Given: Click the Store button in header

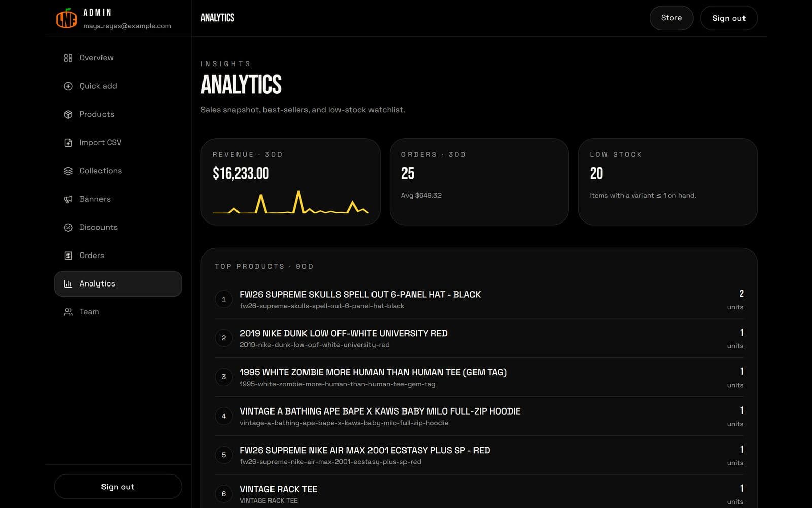Looking at the screenshot, I should tap(671, 18).
